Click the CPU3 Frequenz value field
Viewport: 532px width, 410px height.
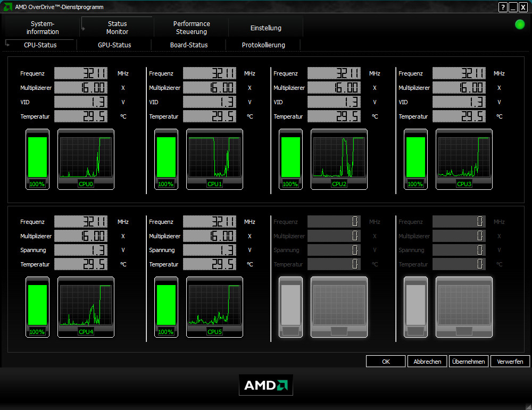point(459,73)
